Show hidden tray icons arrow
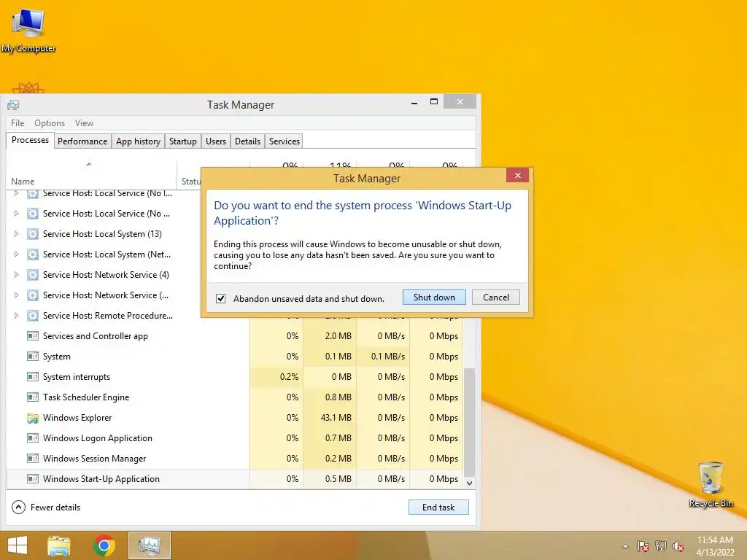747x560 pixels. [625, 546]
